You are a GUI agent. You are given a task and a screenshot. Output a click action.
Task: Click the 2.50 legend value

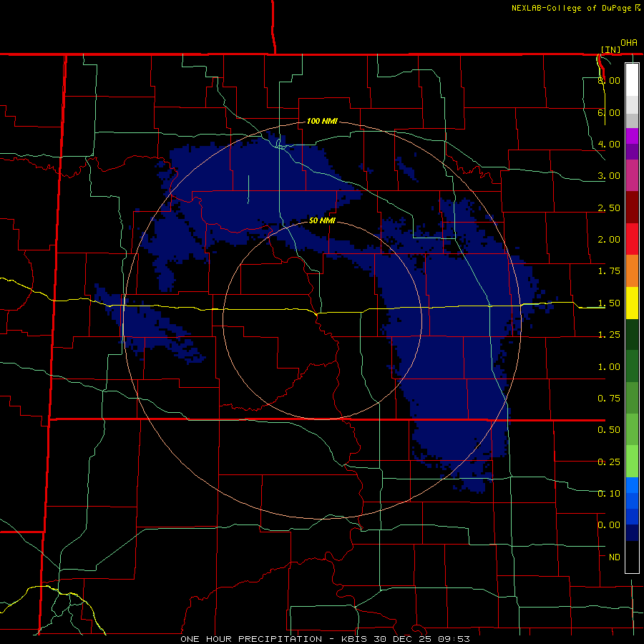coord(609,208)
